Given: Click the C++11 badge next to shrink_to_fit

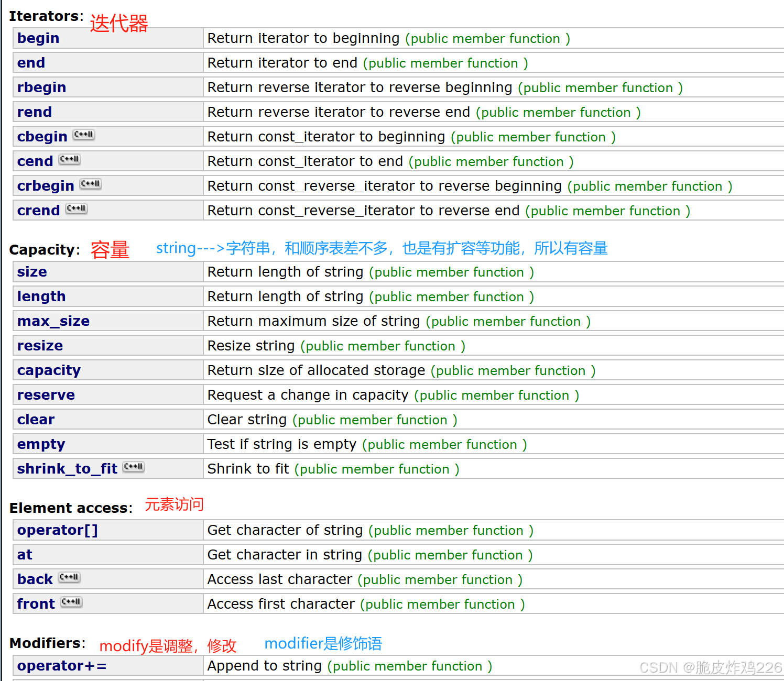Looking at the screenshot, I should tap(134, 467).
